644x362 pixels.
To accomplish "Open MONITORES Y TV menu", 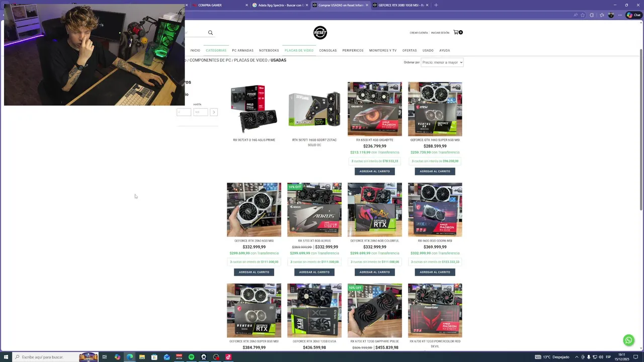I will (383, 50).
